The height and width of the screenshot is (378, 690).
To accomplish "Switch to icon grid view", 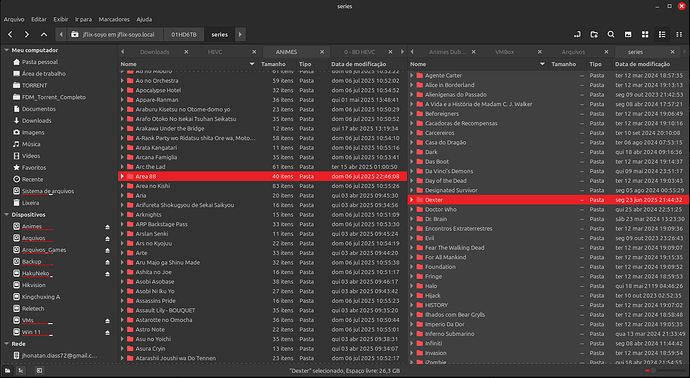I will pos(645,34).
